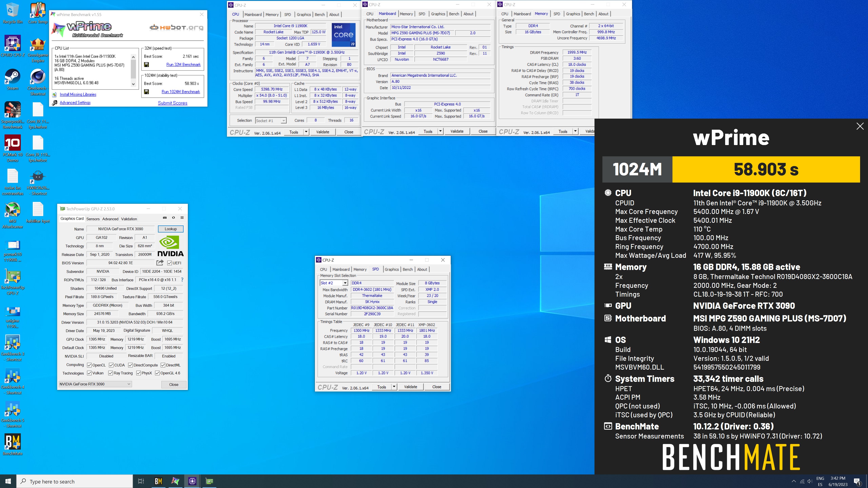Viewport: 868px width, 488px height.
Task: Toggle the Vulkan checkbox in GPU-Z
Action: pos(89,373)
